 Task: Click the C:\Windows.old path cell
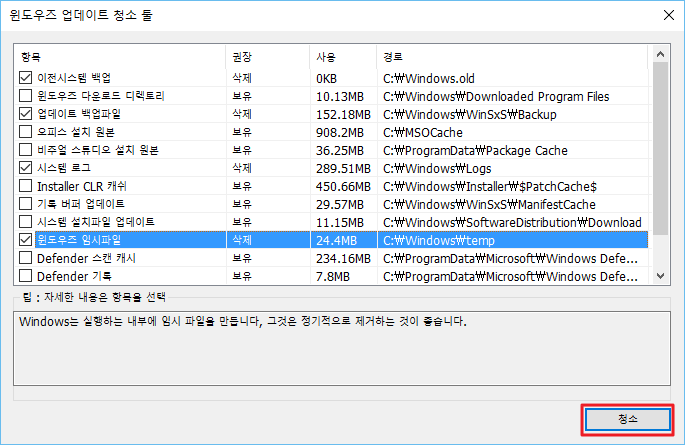pyautogui.click(x=429, y=78)
